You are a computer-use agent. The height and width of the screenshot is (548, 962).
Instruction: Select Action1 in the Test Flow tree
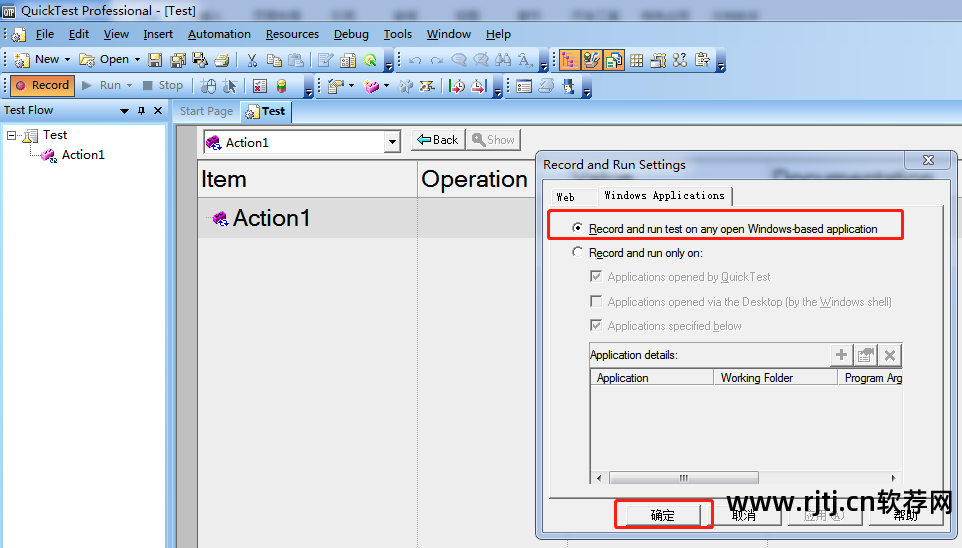(x=83, y=155)
